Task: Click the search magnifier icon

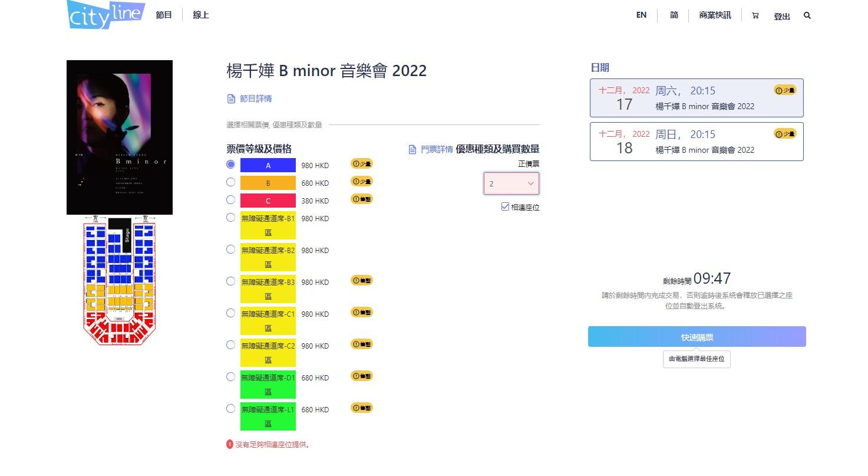Action: click(x=807, y=16)
